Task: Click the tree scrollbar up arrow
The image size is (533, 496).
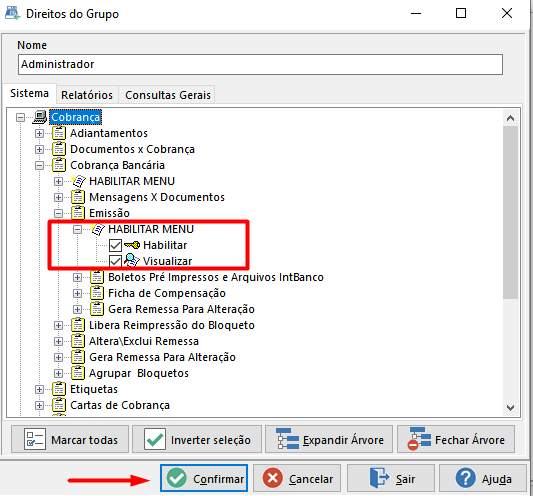Action: [510, 118]
